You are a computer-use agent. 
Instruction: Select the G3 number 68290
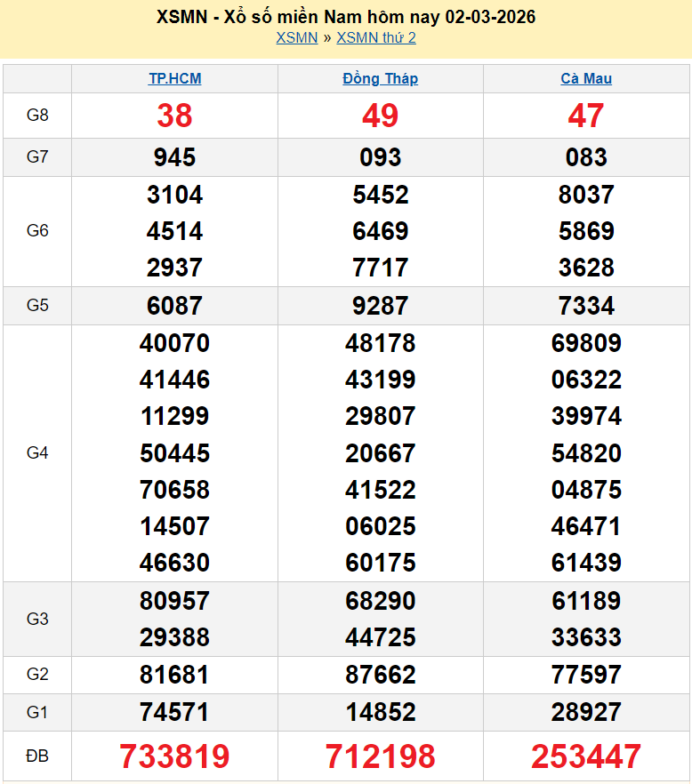380,601
